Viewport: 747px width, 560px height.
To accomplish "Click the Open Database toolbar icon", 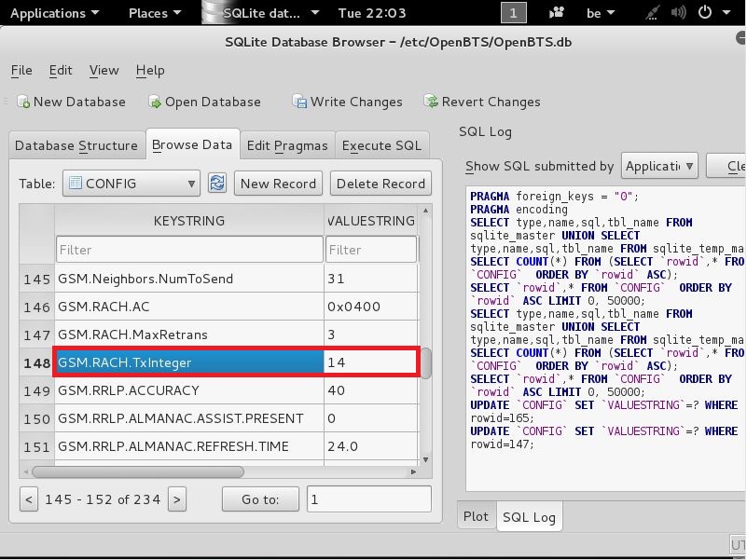I will pyautogui.click(x=155, y=102).
